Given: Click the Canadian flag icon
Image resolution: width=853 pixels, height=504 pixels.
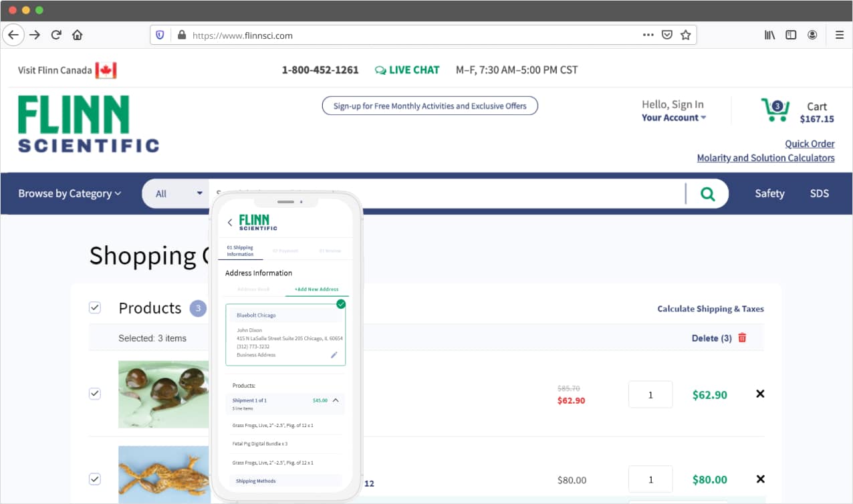Looking at the screenshot, I should click(106, 70).
